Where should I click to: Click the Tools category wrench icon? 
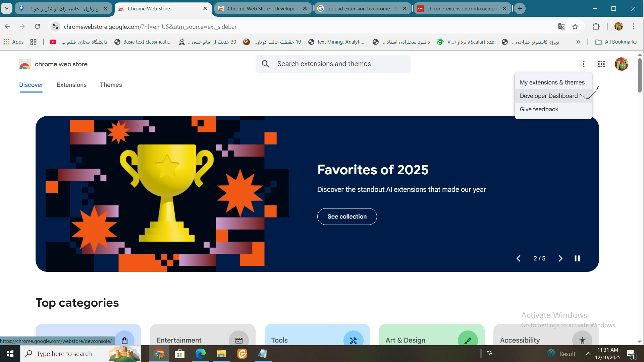click(x=353, y=340)
